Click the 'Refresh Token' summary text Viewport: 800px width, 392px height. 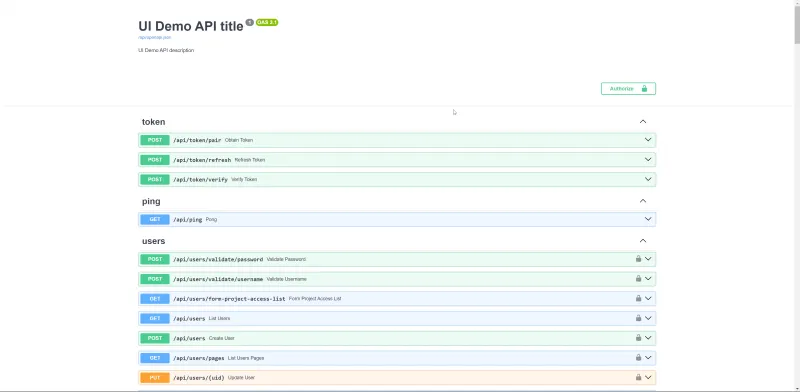pyautogui.click(x=250, y=160)
